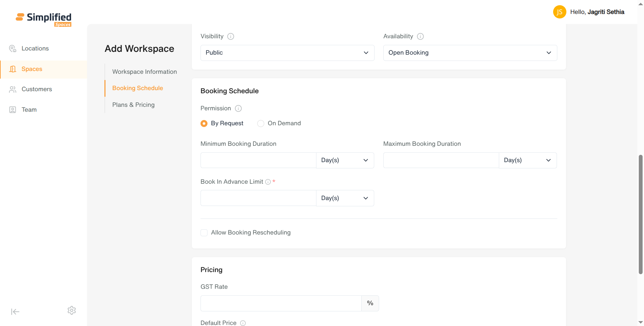
Task: Open the Visibility dropdown showing Public
Action: point(287,53)
